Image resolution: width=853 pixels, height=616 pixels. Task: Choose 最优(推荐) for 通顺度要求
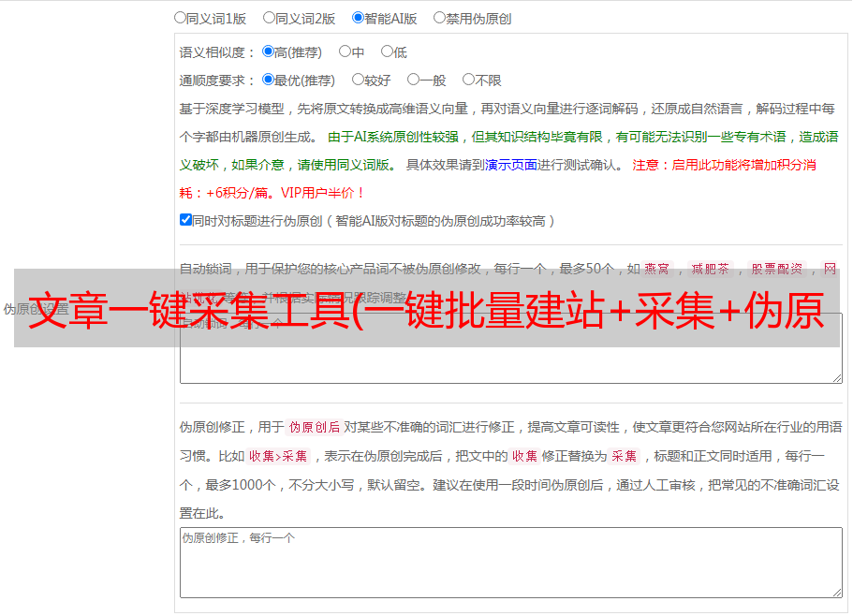click(x=268, y=80)
